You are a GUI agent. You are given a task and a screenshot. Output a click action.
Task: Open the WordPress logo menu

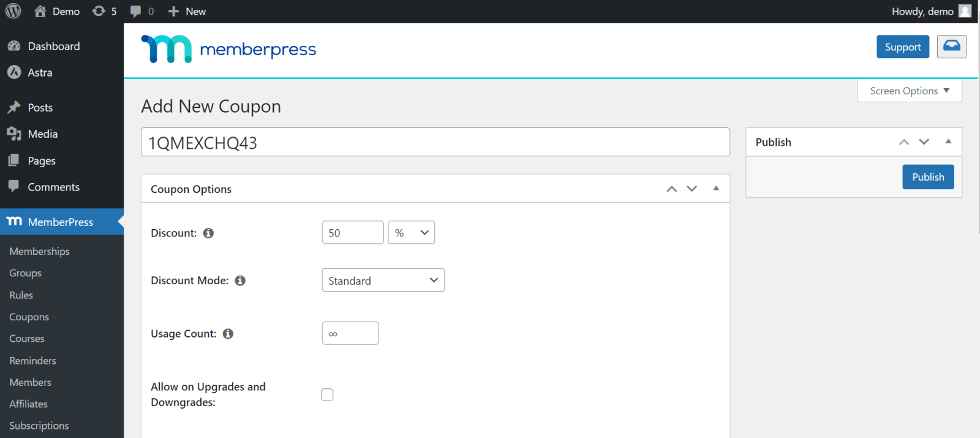tap(12, 10)
